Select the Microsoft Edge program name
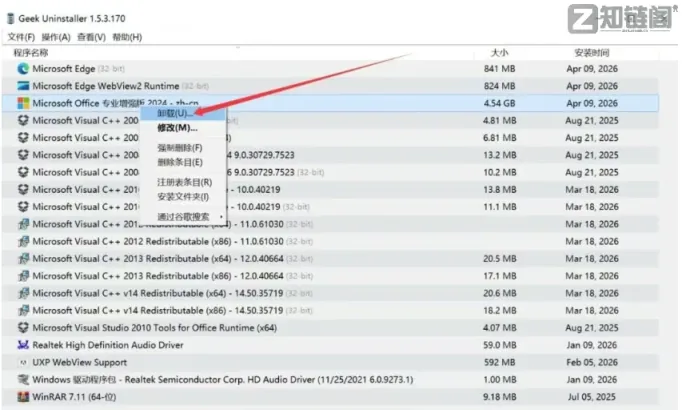Image resolution: width=682 pixels, height=410 pixels. tap(64, 69)
